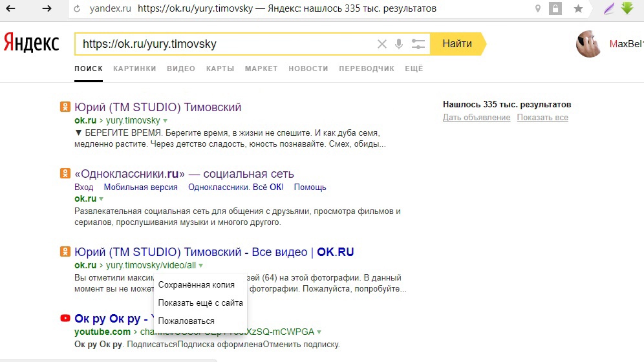Screen dimensions: 644x362
Task: Expand the arrow after the second ok.ru
Action: [x=101, y=199]
